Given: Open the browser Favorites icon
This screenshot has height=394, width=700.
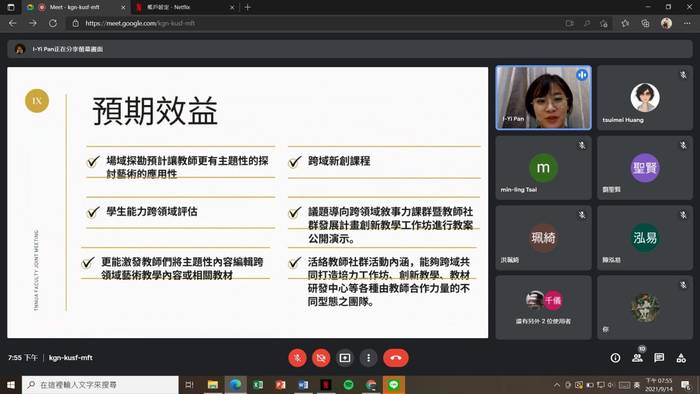Looking at the screenshot, I should pyautogui.click(x=625, y=23).
